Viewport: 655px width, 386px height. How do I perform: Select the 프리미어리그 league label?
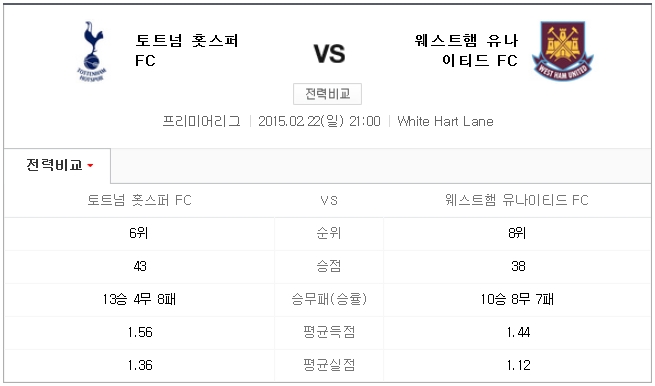pyautogui.click(x=202, y=121)
